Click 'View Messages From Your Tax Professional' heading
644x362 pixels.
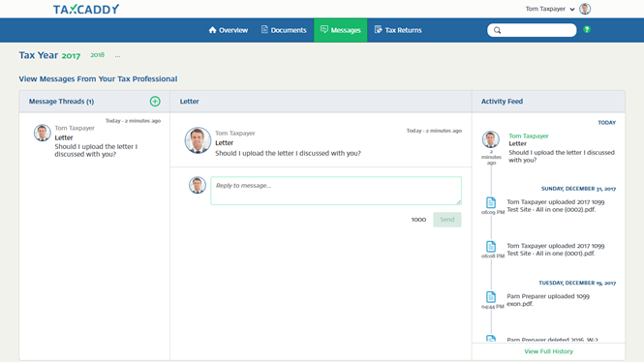tap(98, 78)
